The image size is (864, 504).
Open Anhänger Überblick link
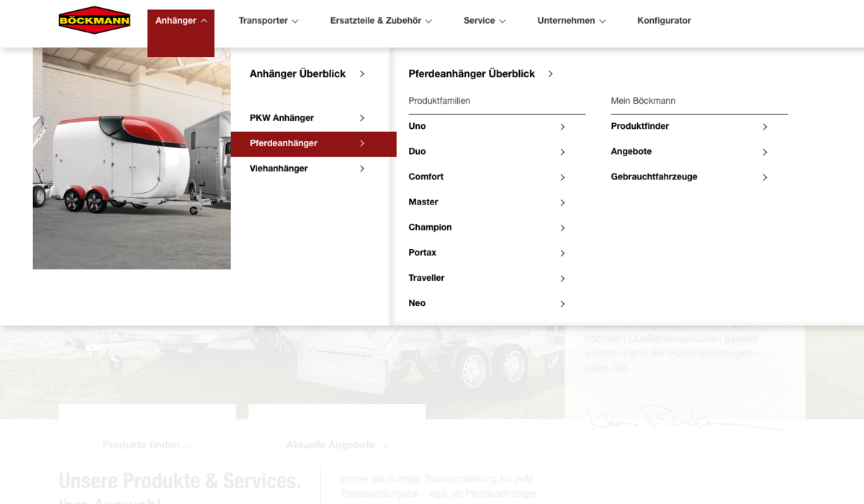pyautogui.click(x=297, y=73)
